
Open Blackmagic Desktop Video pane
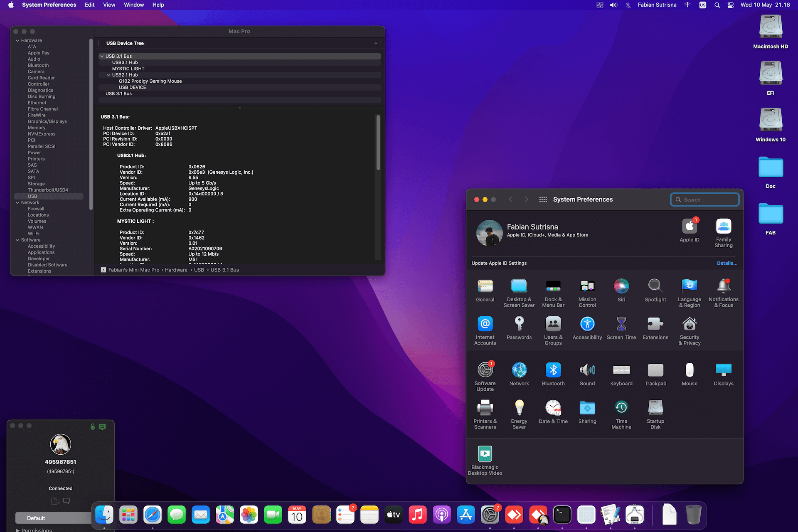click(485, 461)
